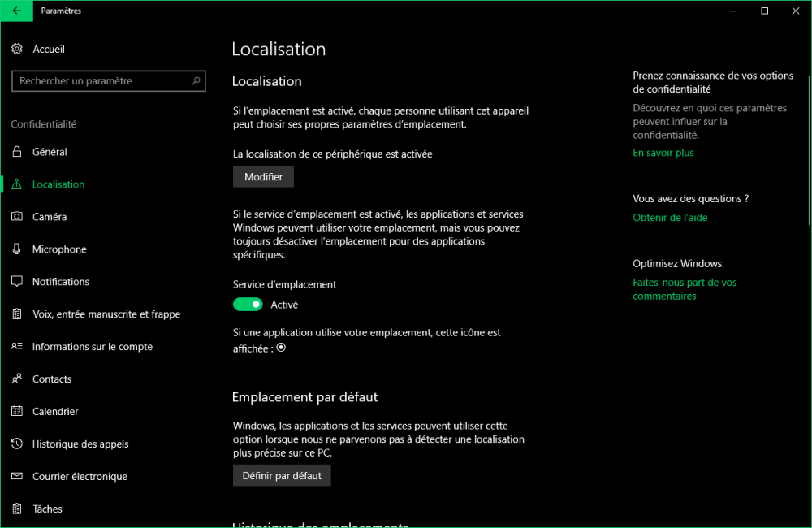Click the back arrow in title bar

tap(16, 11)
